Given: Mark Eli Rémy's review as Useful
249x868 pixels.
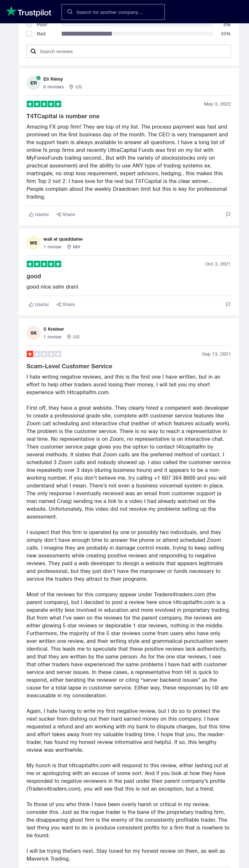Looking at the screenshot, I should [x=39, y=214].
